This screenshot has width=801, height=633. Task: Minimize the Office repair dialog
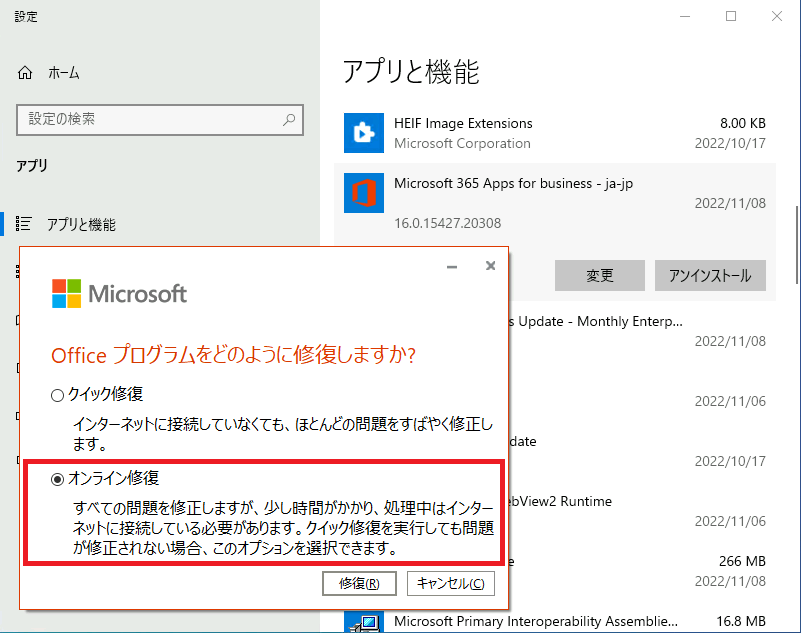tap(452, 266)
